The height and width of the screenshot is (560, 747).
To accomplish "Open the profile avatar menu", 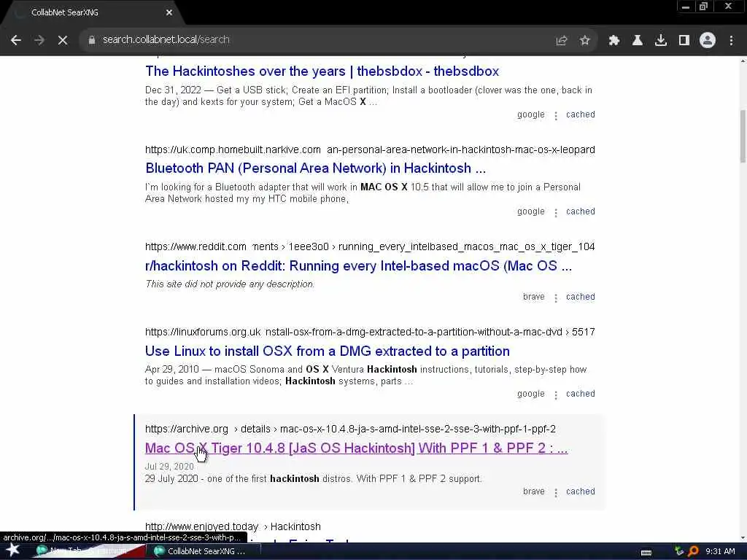I will 708,41.
